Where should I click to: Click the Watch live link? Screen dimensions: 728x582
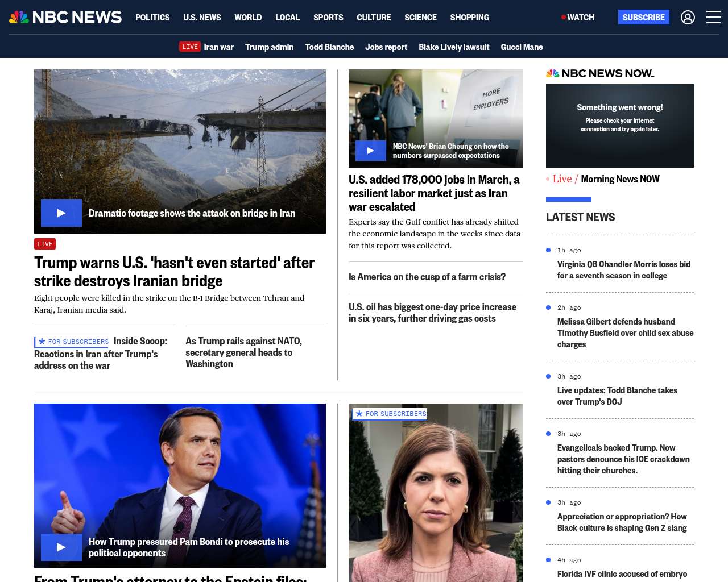click(578, 18)
